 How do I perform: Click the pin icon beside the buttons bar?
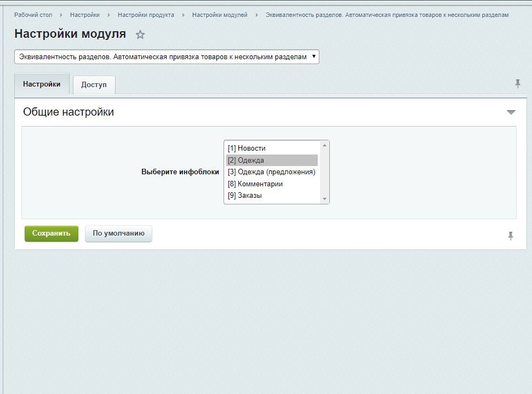coord(511,236)
